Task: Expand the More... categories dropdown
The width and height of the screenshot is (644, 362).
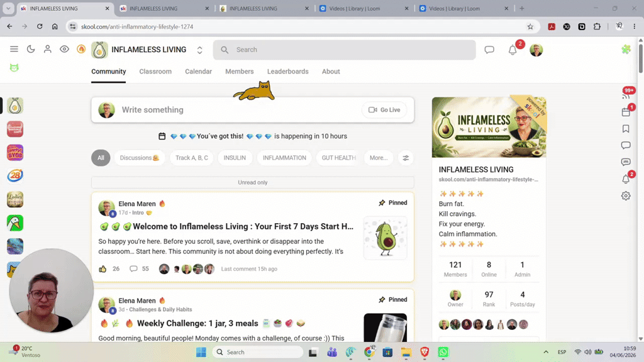Action: (378, 158)
